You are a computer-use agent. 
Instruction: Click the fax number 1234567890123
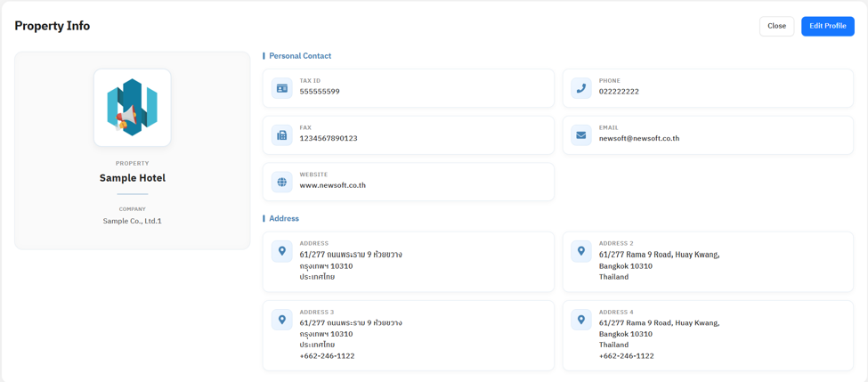click(x=329, y=138)
